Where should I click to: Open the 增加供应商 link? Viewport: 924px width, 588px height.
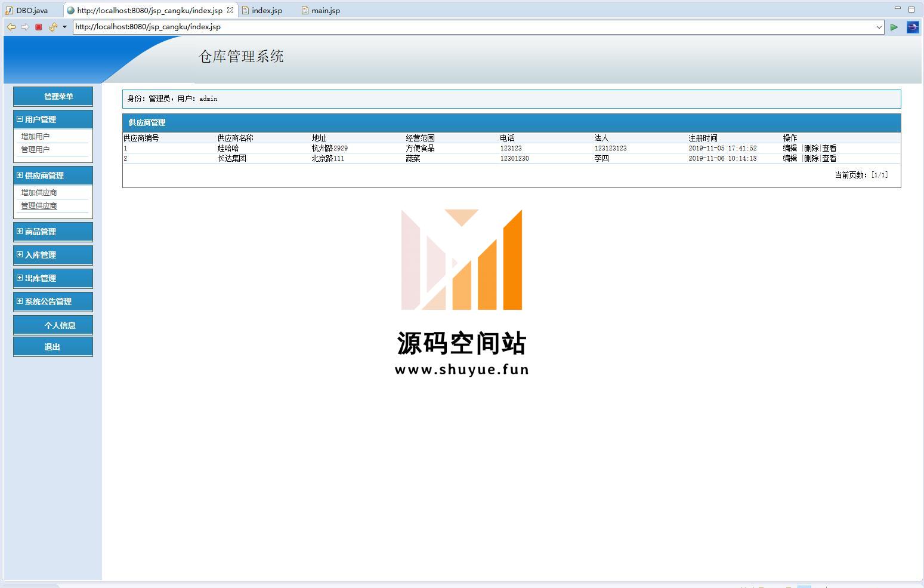tap(39, 192)
